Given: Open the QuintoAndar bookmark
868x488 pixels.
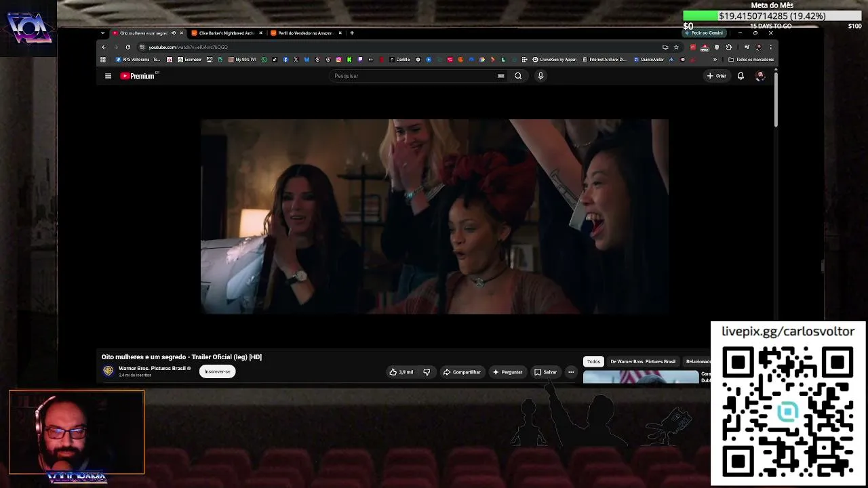Looking at the screenshot, I should (x=649, y=60).
